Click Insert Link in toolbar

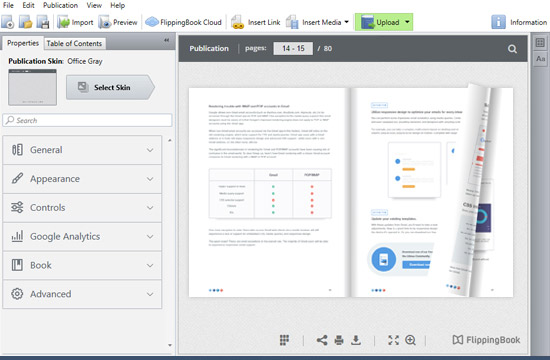click(x=255, y=22)
